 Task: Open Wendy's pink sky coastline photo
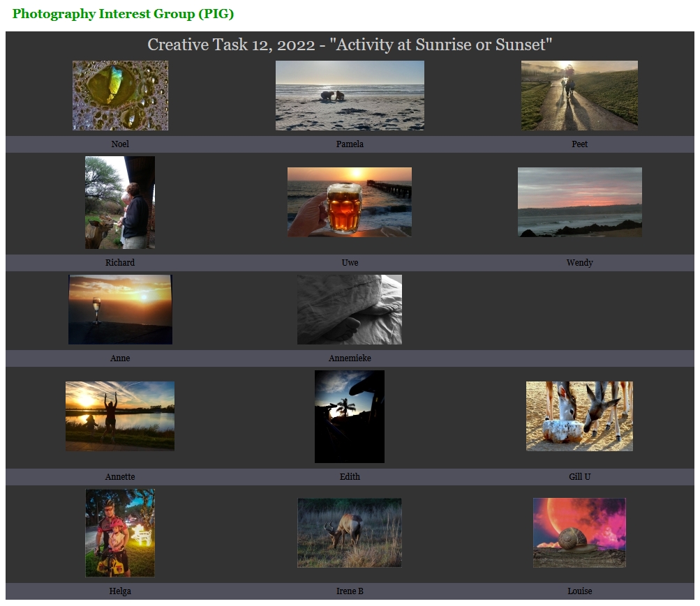click(579, 202)
